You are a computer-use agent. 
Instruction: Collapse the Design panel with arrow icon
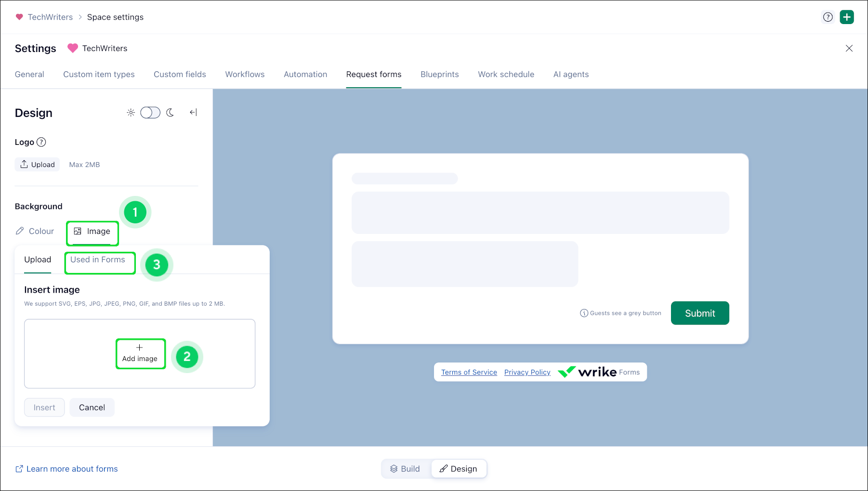click(193, 113)
